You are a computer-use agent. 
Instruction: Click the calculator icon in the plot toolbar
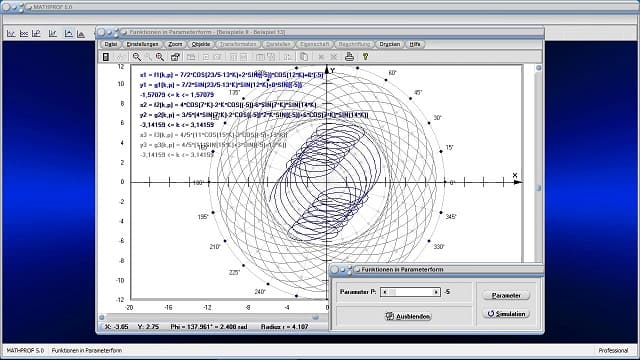[x=106, y=57]
